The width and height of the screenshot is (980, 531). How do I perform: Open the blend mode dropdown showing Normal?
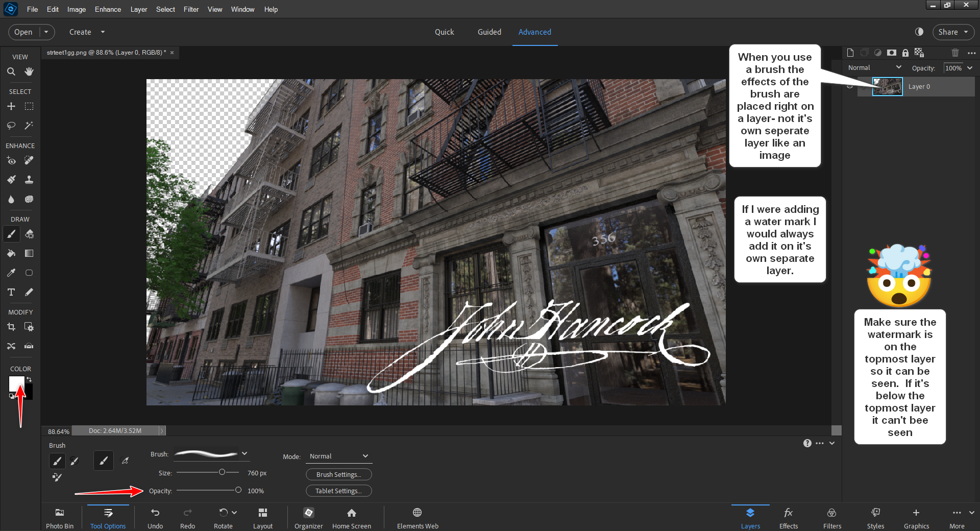tap(874, 67)
